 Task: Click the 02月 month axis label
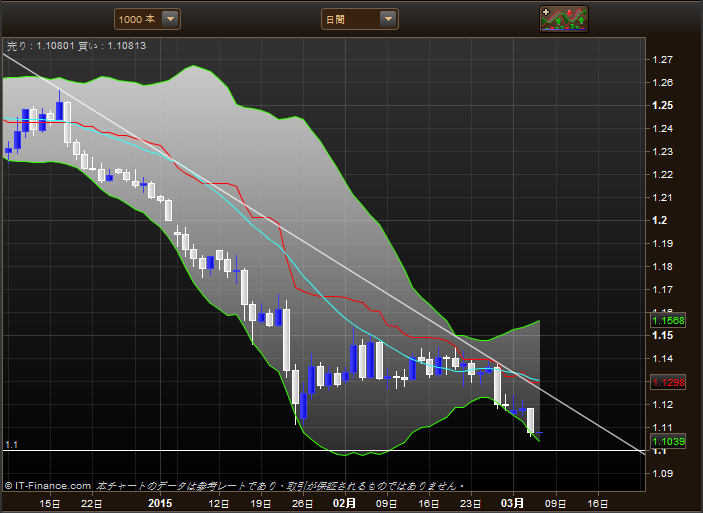point(344,503)
